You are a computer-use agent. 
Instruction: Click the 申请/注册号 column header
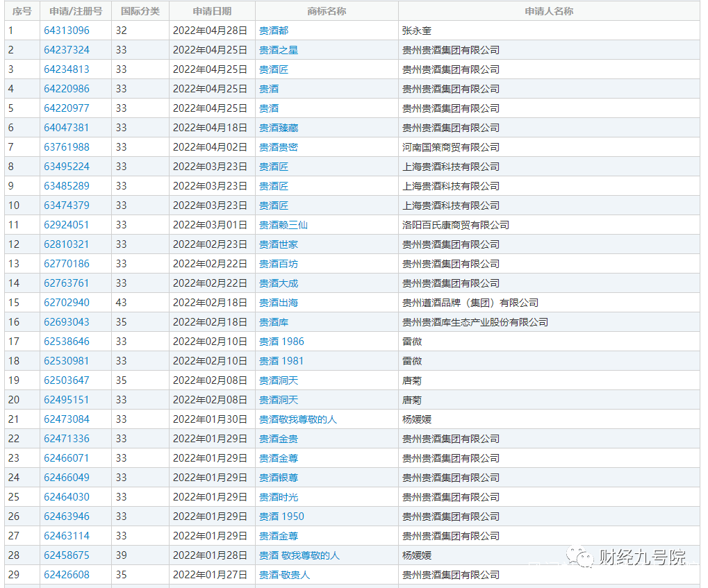tap(76, 11)
